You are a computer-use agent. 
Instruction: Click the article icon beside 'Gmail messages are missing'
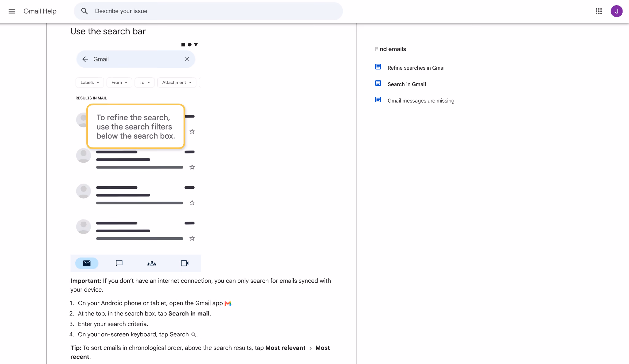coord(378,100)
